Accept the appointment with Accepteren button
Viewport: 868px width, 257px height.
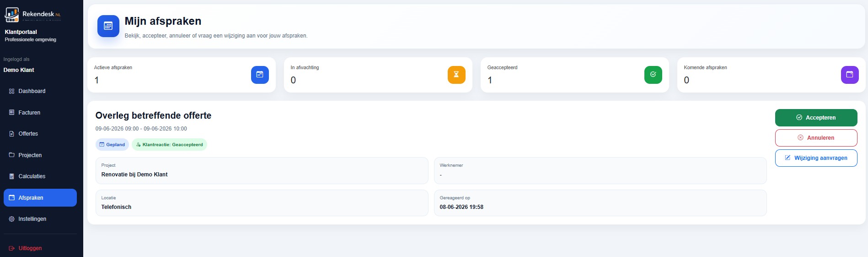click(x=816, y=118)
